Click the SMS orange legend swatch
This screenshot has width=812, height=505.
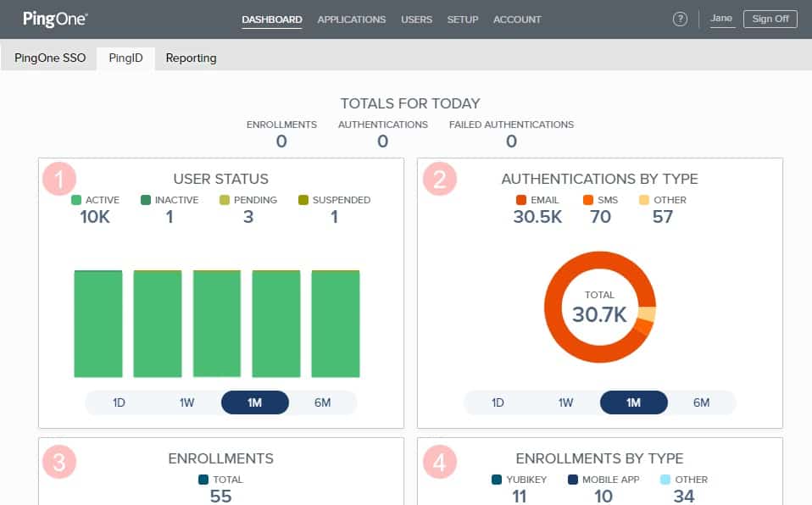[588, 200]
